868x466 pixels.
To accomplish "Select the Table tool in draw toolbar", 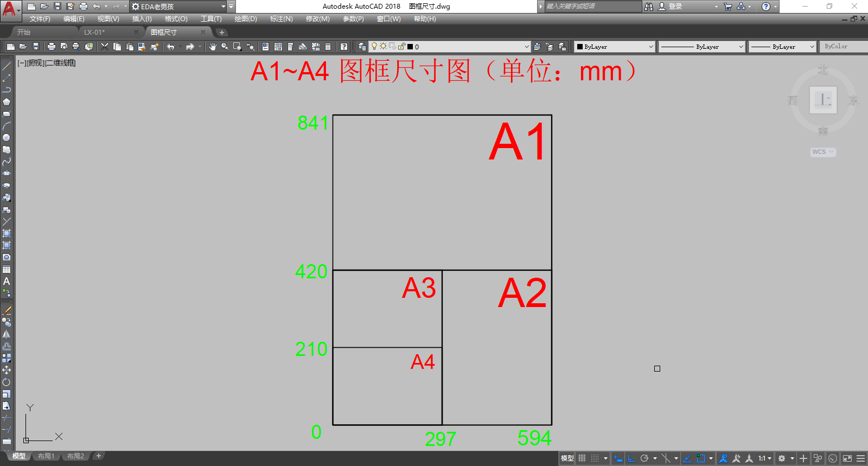I will [x=7, y=270].
